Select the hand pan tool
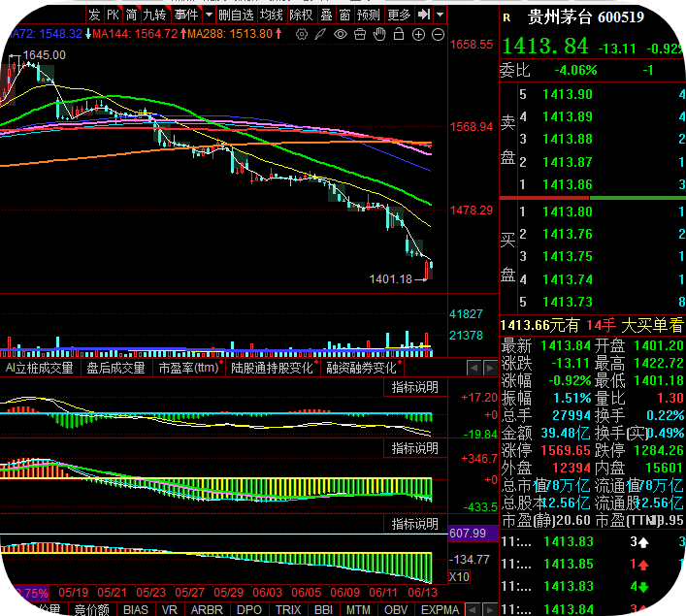The width and height of the screenshot is (686, 616). pyautogui.click(x=379, y=34)
